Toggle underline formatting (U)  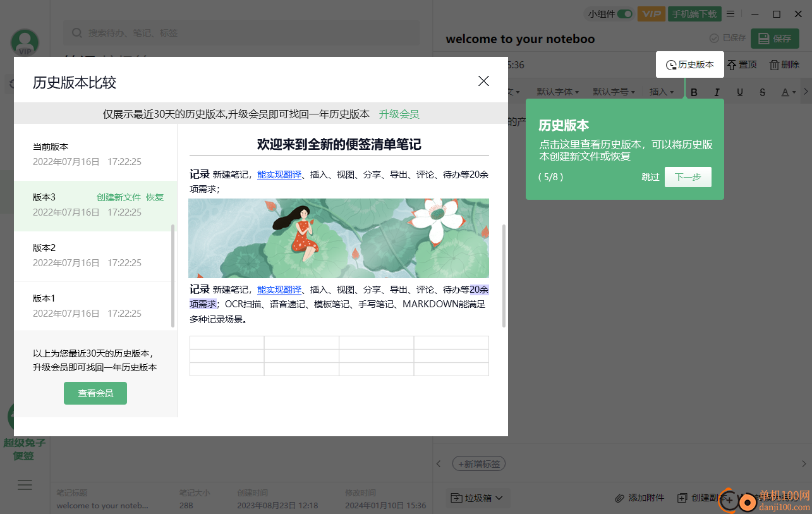coord(740,92)
